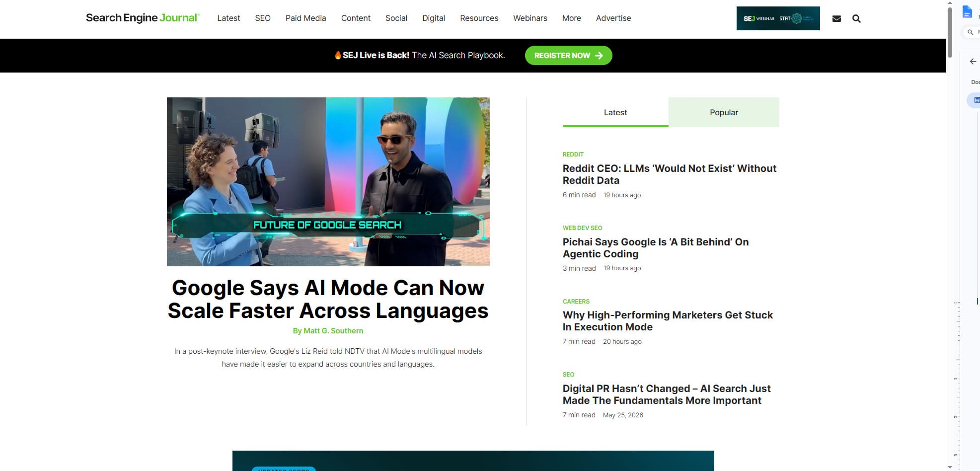
Task: Click the featured article summary about Liz Reid
Action: point(328,358)
